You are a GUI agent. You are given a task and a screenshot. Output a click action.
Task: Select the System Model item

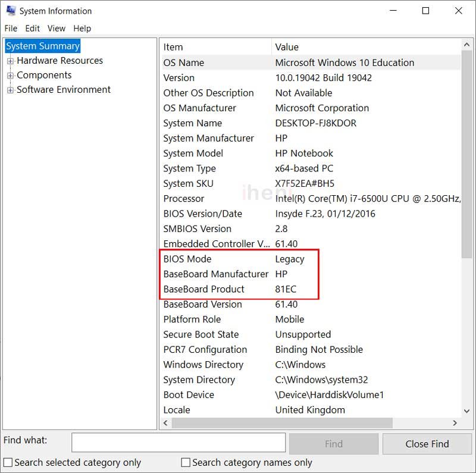click(x=193, y=154)
